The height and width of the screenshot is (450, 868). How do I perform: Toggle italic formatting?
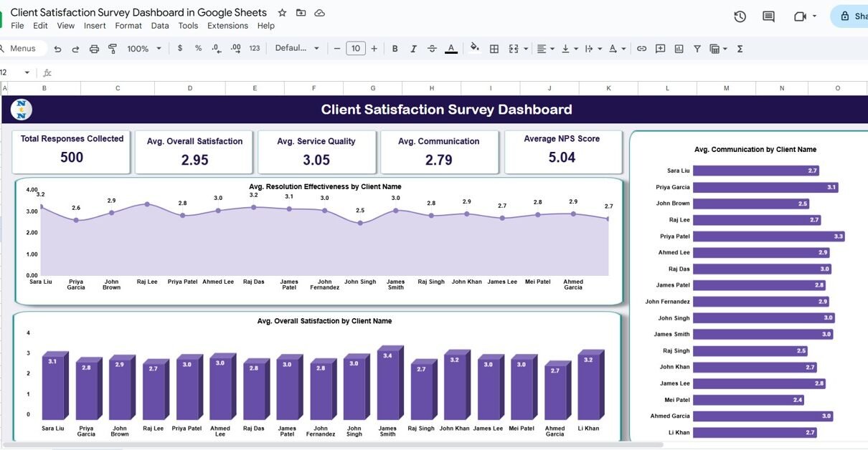(x=413, y=49)
